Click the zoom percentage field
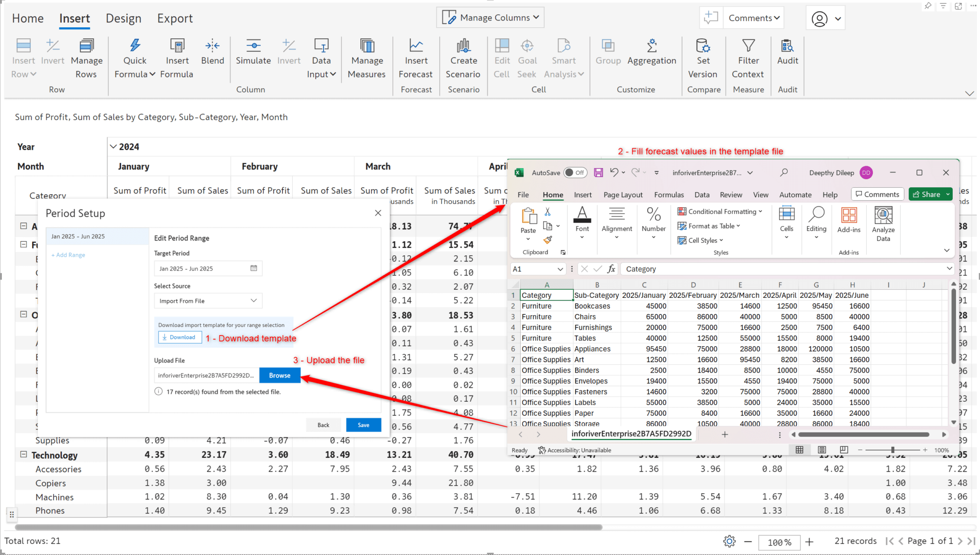This screenshot has height=555, width=980. [x=779, y=543]
